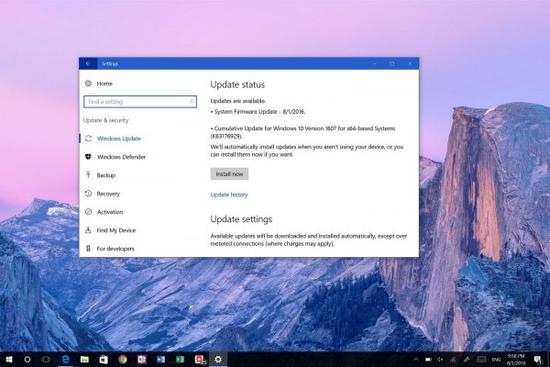The height and width of the screenshot is (367, 550).
Task: Open the Windows Store taskbar icon
Action: click(x=103, y=359)
